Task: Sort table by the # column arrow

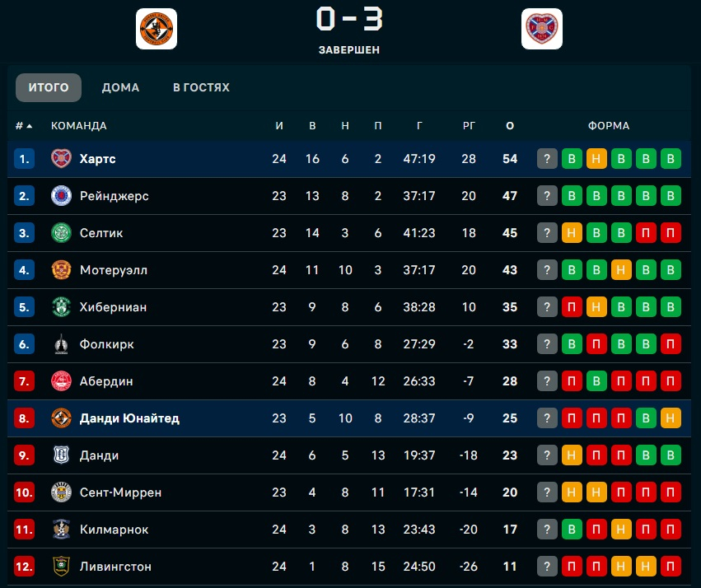Action: [30, 126]
